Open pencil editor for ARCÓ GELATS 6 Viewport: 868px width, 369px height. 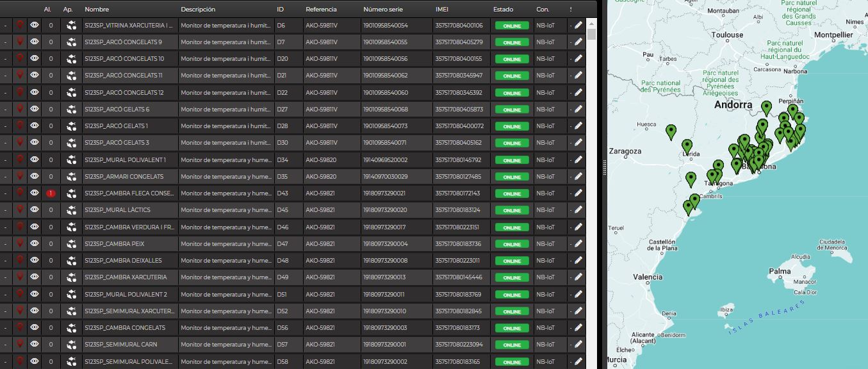coord(578,110)
